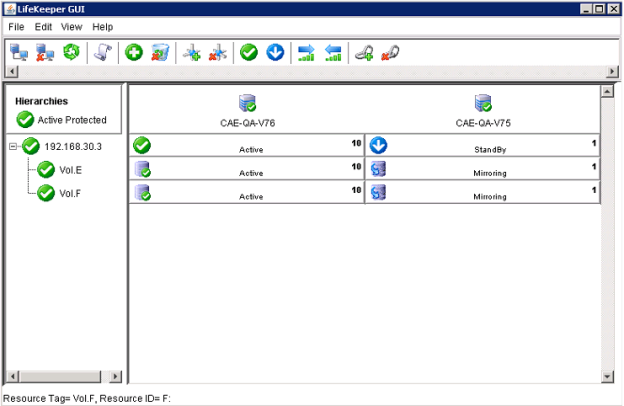Viewport: 624px width, 406px height.
Task: Minimize the LifeKeeper GUI window
Action: (586, 9)
